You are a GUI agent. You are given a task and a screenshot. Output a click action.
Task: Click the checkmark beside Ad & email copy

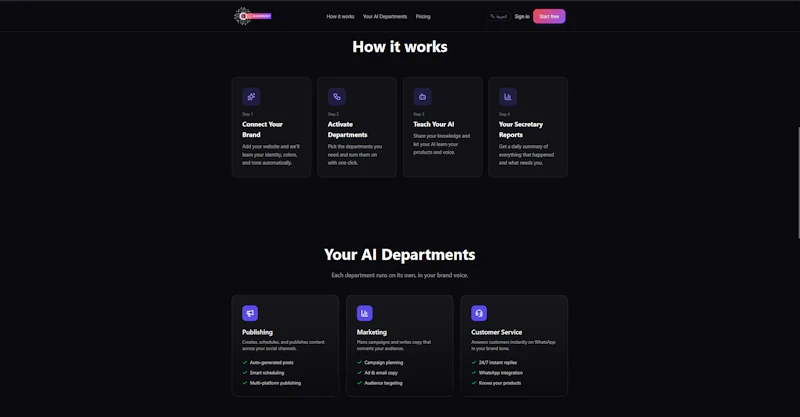point(360,373)
